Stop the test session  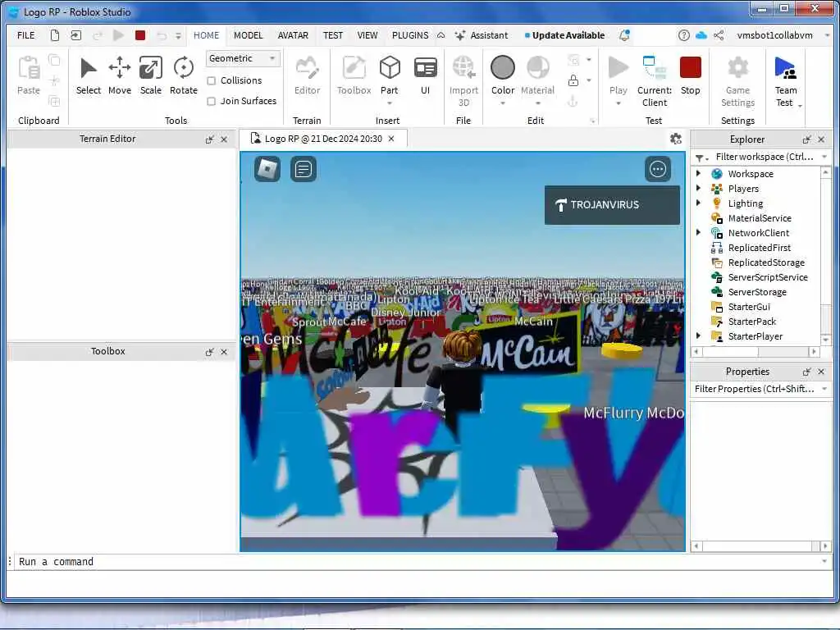pyautogui.click(x=691, y=76)
